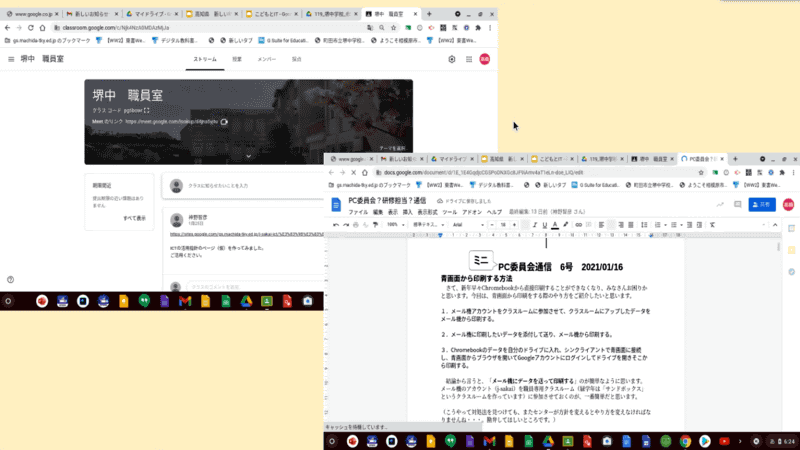Viewport: 800px width, 450px height.
Task: Decrease indent in Docs toolbar
Action: [689, 225]
